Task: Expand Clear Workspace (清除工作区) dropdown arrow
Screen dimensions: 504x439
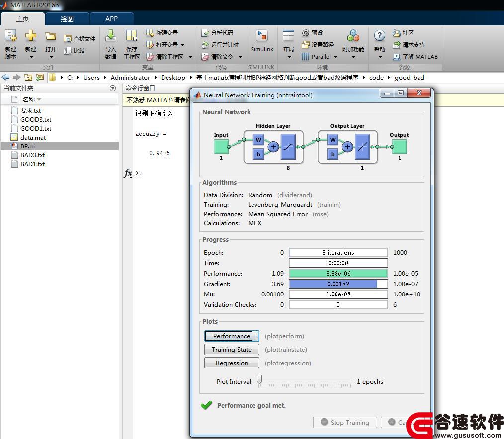Action: click(190, 57)
